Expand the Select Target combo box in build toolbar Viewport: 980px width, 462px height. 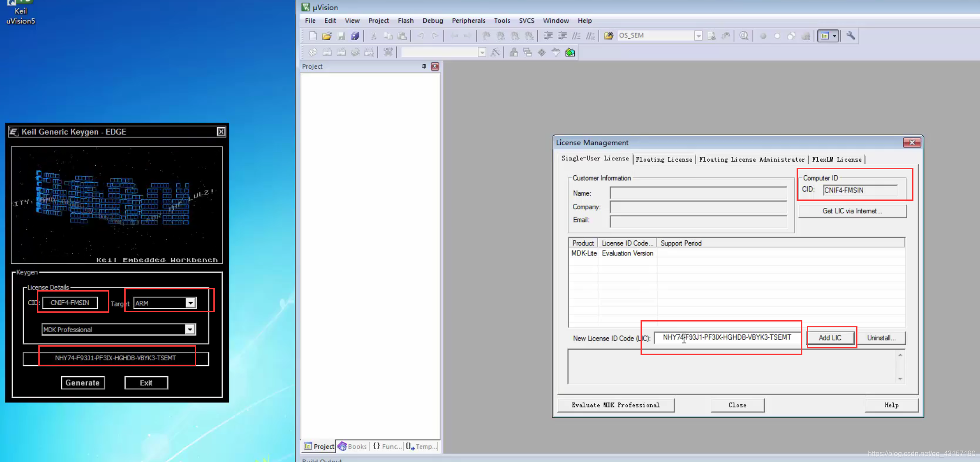[x=482, y=52]
